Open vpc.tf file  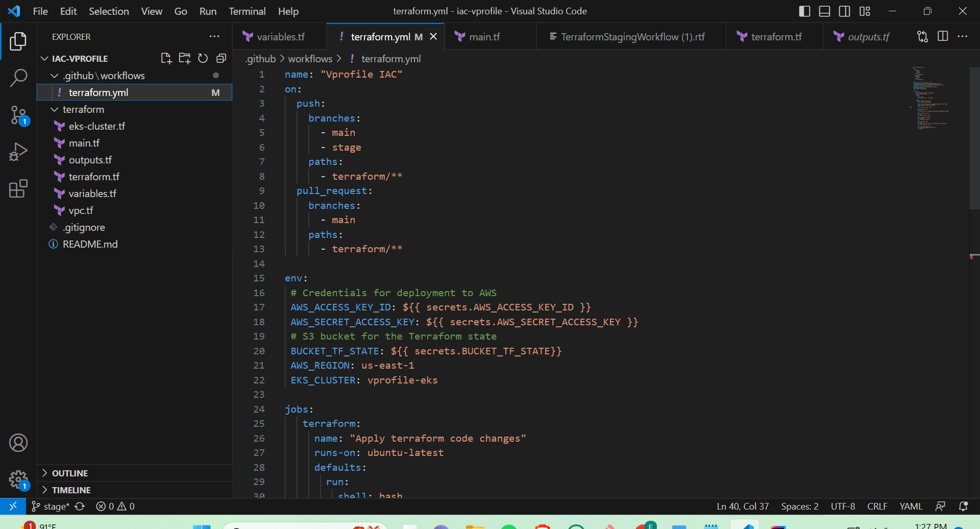coord(135,210)
